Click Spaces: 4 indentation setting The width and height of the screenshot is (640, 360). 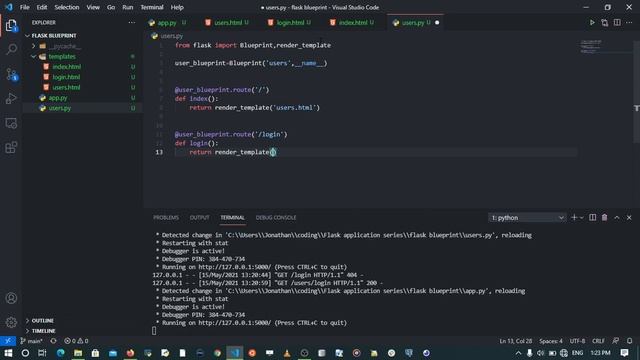[551, 341]
